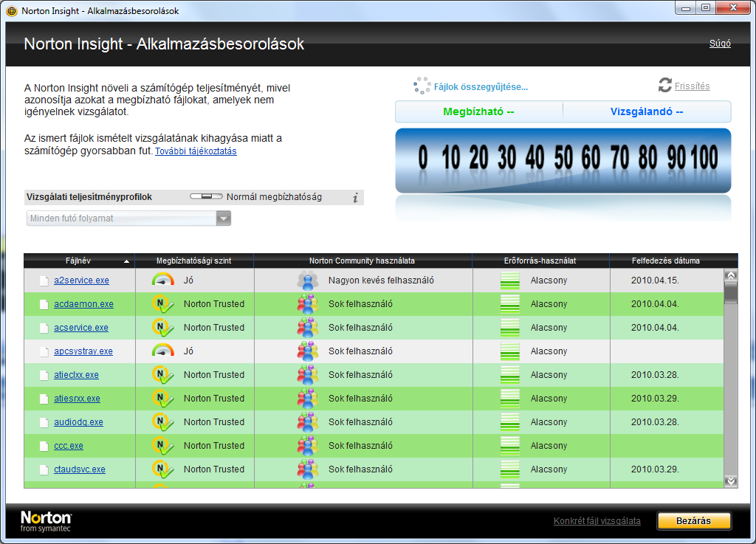Image resolution: width=756 pixels, height=544 pixels.
Task: Open the atiesrxx.exe file link
Action: pyautogui.click(x=77, y=399)
